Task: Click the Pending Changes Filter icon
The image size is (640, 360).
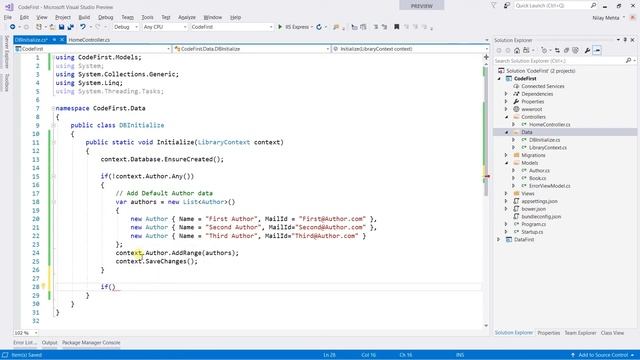Action: 544,50
